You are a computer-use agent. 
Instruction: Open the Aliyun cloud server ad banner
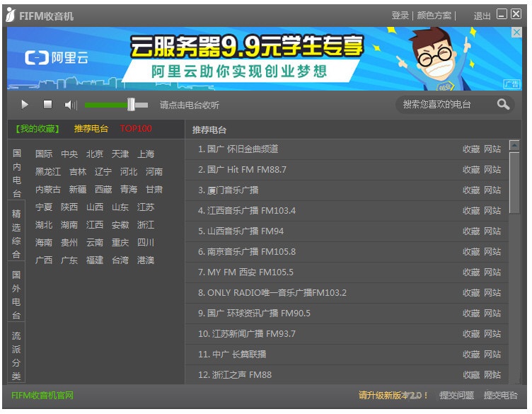(x=265, y=59)
